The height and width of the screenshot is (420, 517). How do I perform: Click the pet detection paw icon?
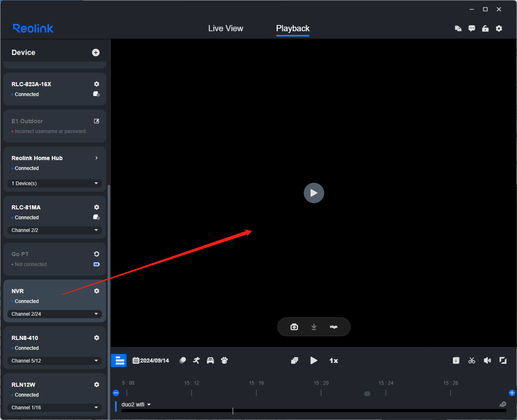(224, 360)
